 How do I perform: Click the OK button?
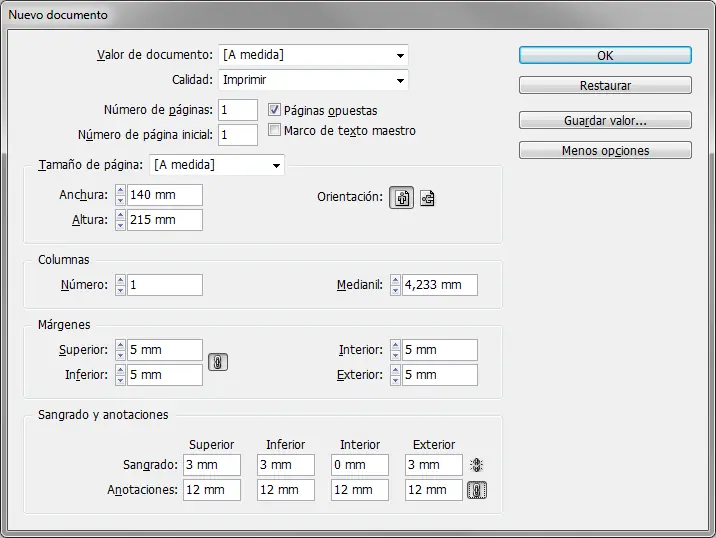[605, 55]
